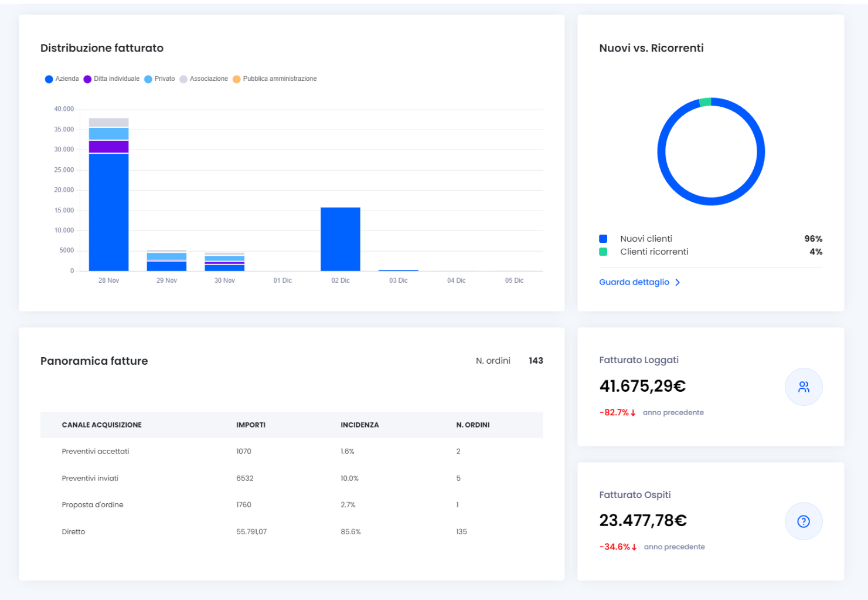The image size is (868, 600).
Task: Click the 02 Dic blue bar
Action: tap(340, 239)
